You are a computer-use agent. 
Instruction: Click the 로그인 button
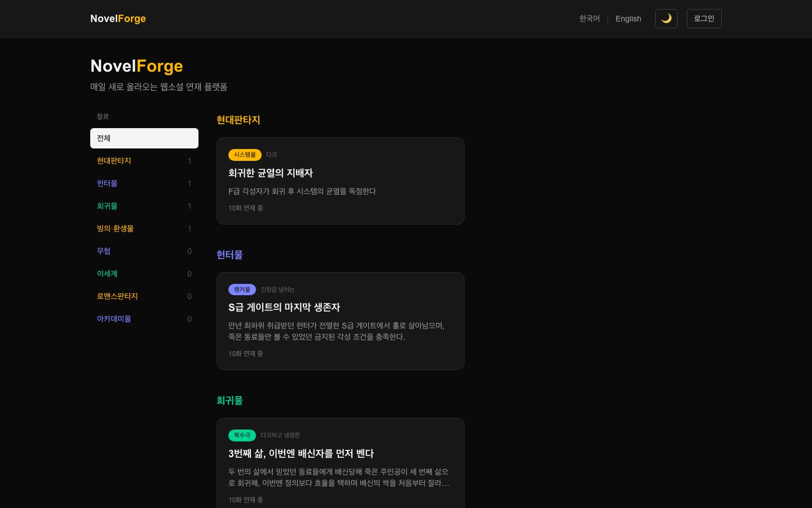(x=704, y=19)
